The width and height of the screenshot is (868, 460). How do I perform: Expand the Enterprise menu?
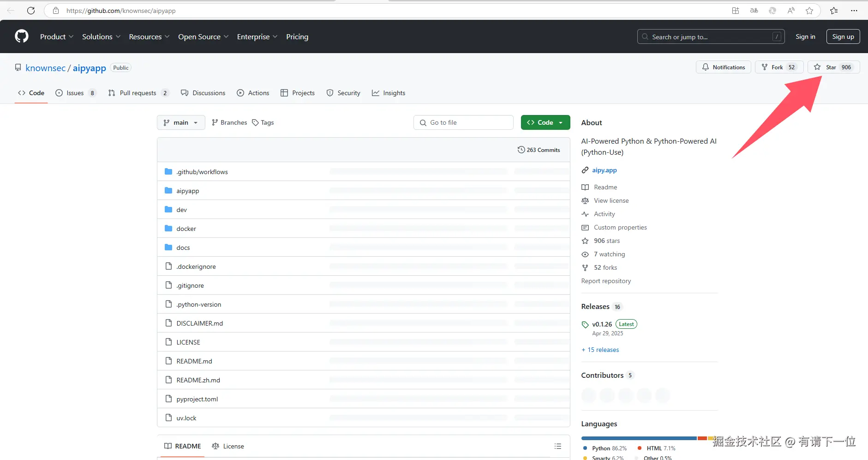(x=257, y=36)
